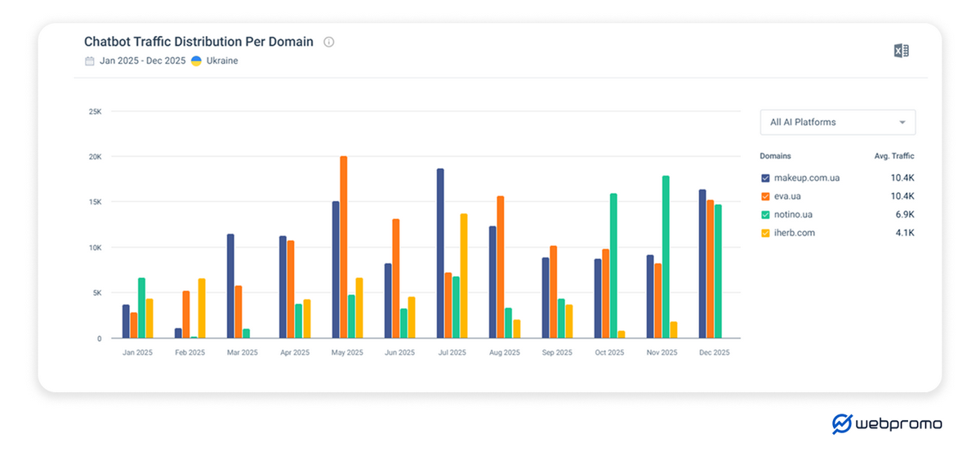This screenshot has width=980, height=452.
Task: Click the Domains column header in legend
Action: [775, 156]
